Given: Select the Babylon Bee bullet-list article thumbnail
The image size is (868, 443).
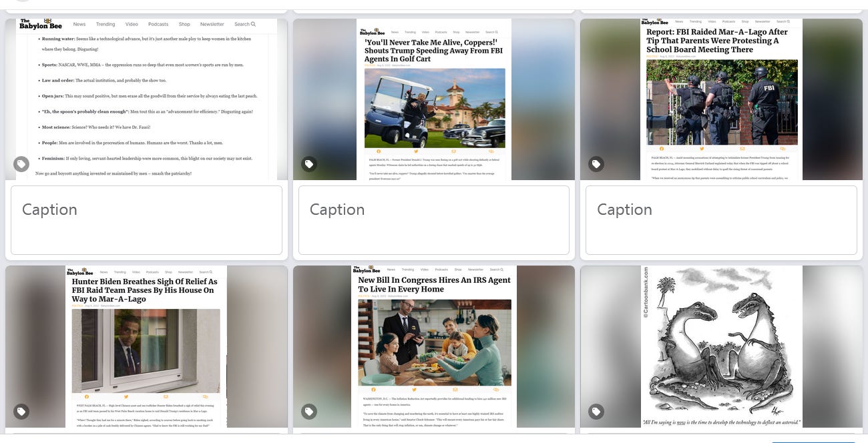Looking at the screenshot, I should pyautogui.click(x=146, y=99).
